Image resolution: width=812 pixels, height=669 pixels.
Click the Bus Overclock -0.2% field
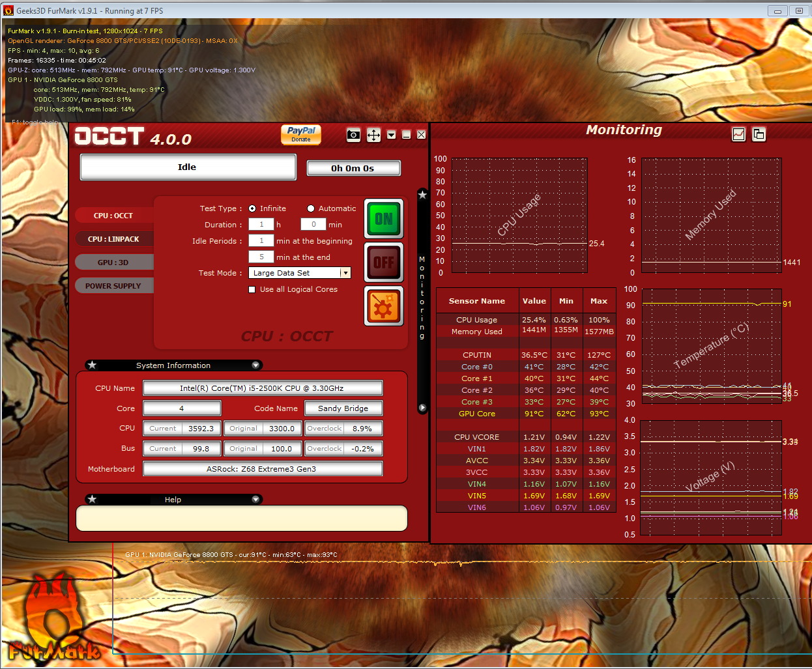pyautogui.click(x=343, y=449)
